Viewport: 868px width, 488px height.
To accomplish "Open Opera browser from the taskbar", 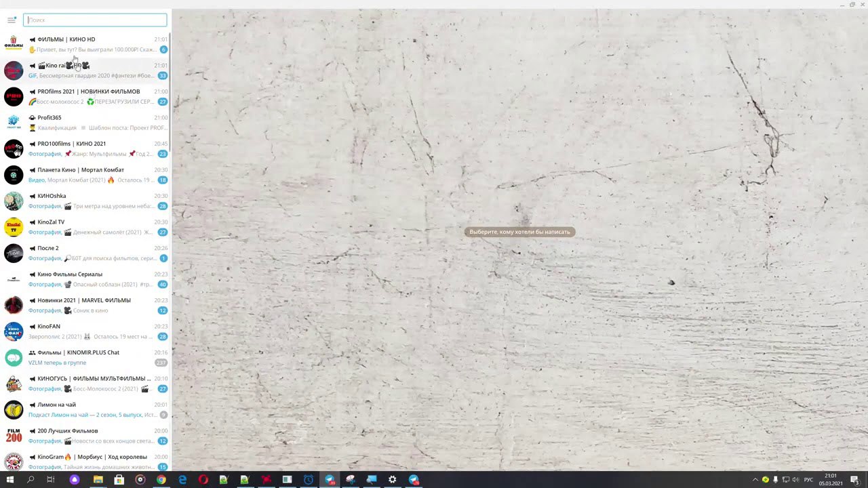I will tap(203, 480).
